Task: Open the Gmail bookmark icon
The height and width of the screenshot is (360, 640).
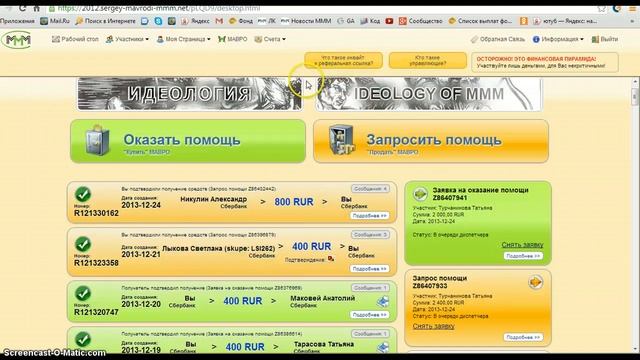Action: point(219,21)
